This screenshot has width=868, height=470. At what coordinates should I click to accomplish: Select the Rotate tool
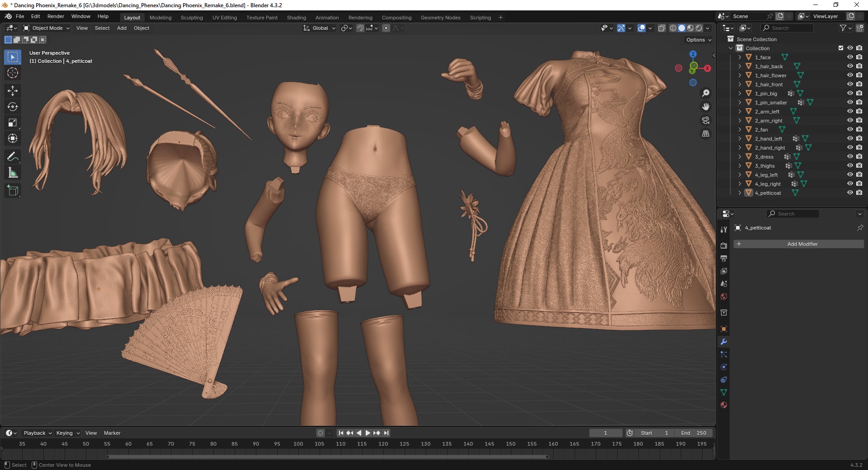(x=13, y=107)
